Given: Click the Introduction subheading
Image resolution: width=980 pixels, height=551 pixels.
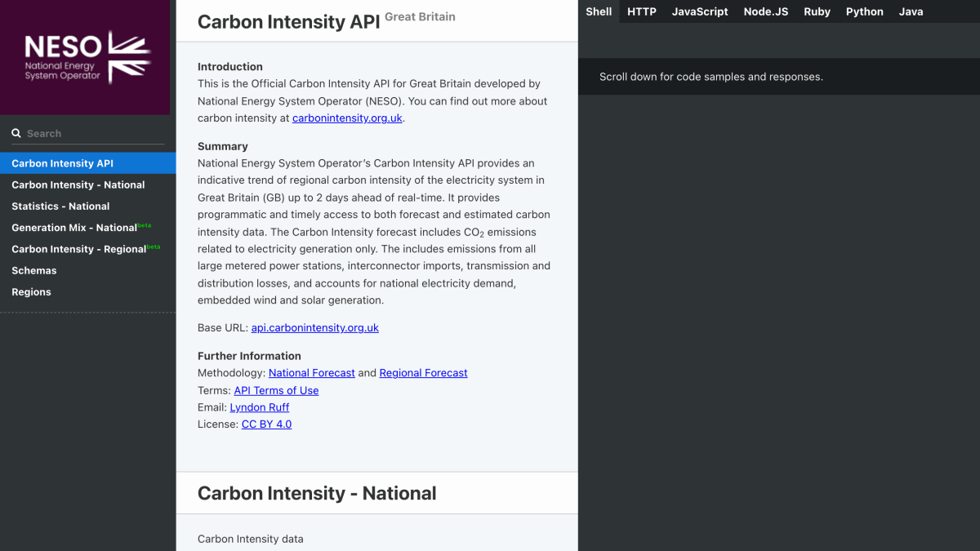Looking at the screenshot, I should click(x=230, y=67).
